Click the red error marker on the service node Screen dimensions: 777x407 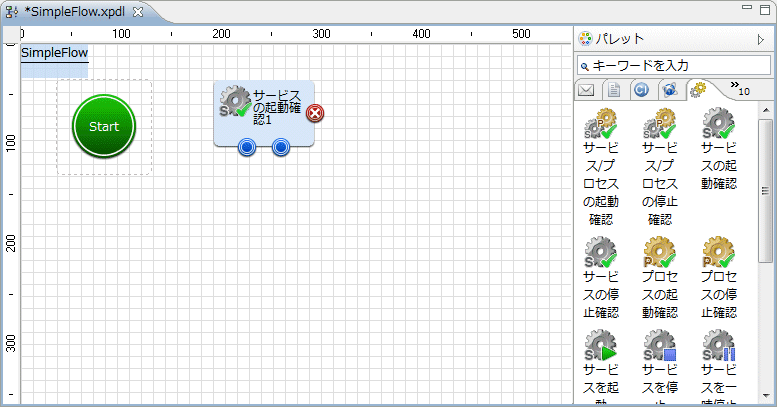coord(315,113)
